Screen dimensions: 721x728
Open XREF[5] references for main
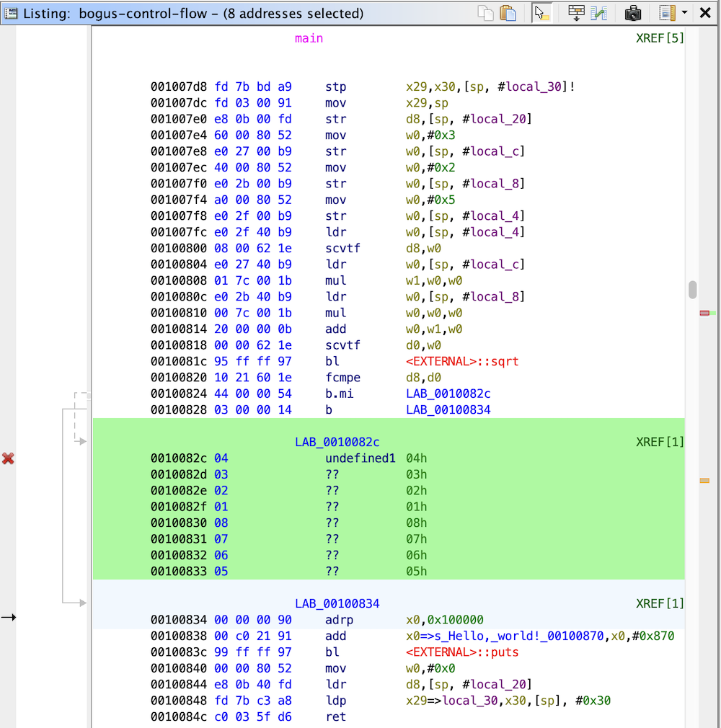coord(660,38)
